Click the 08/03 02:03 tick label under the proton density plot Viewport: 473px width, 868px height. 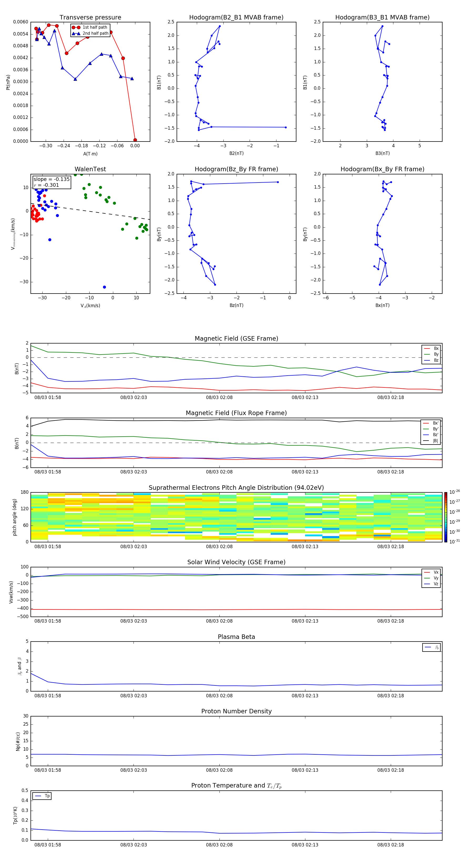tap(134, 770)
